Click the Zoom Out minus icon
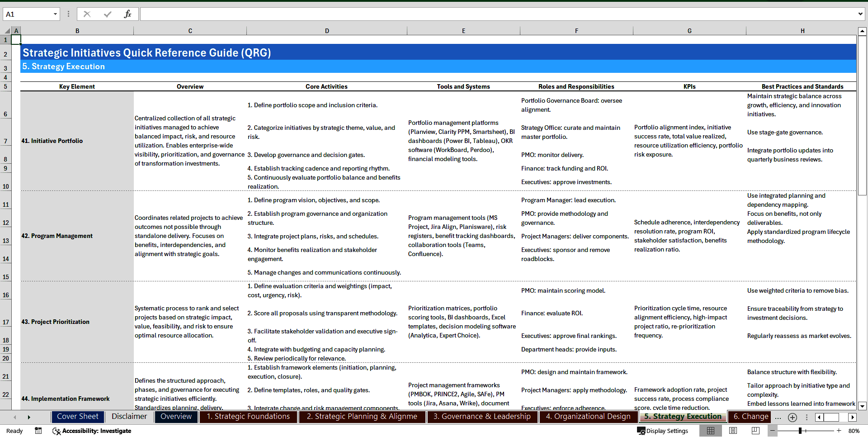The height and width of the screenshot is (437, 868). point(773,431)
